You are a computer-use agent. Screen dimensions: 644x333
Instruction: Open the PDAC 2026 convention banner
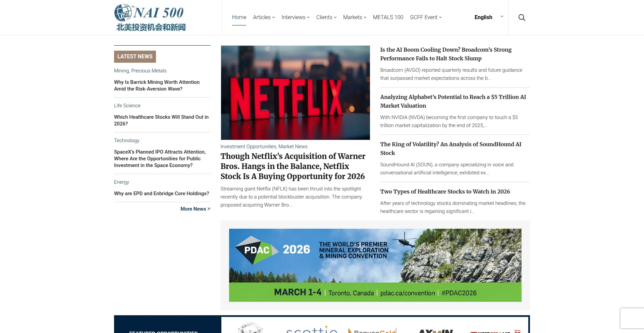tap(375, 265)
